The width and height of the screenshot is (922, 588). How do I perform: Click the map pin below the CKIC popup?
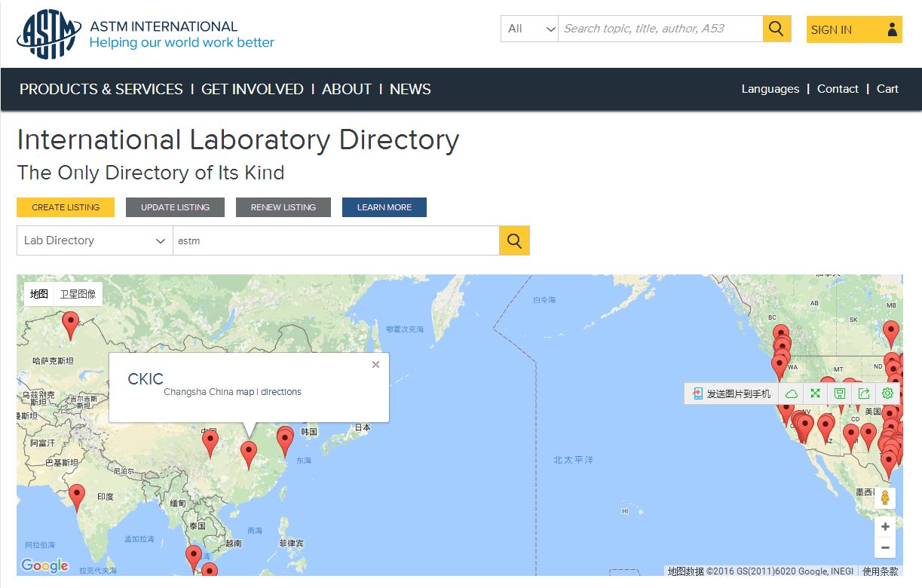[x=248, y=455]
